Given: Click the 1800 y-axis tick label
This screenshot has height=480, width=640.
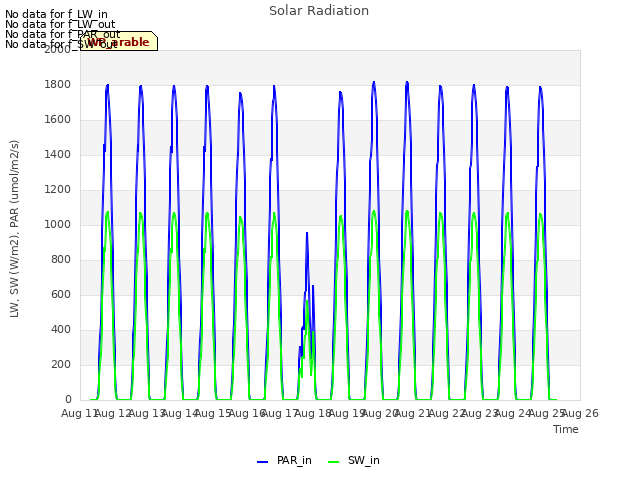Looking at the screenshot, I should tap(58, 85).
